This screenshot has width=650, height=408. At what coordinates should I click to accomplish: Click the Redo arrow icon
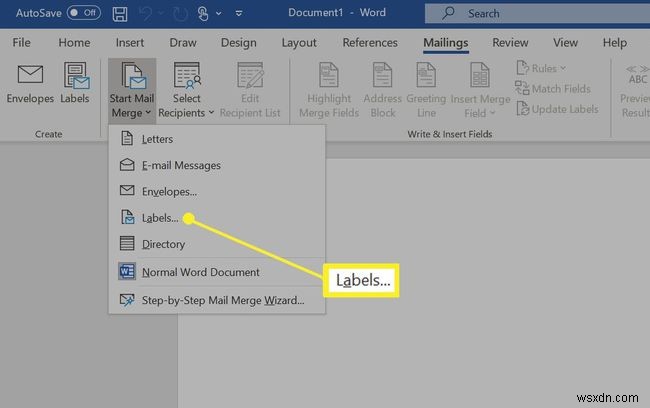(x=180, y=14)
